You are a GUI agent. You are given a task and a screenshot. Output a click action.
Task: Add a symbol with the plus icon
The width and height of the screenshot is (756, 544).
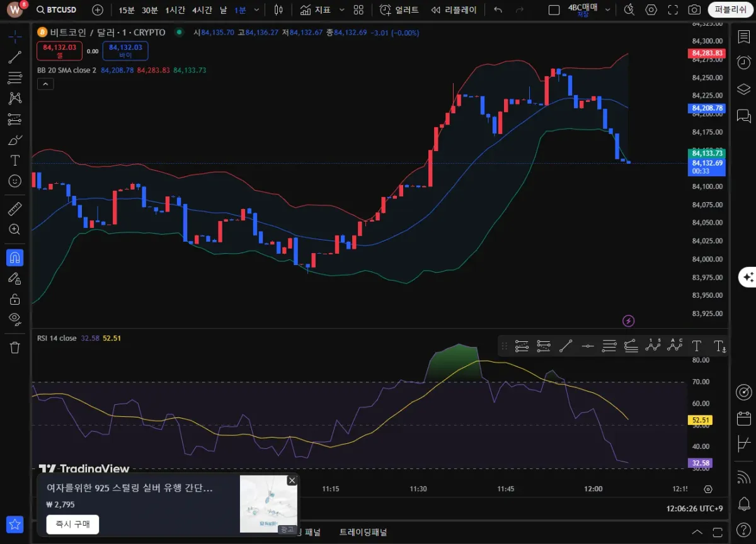point(98,10)
